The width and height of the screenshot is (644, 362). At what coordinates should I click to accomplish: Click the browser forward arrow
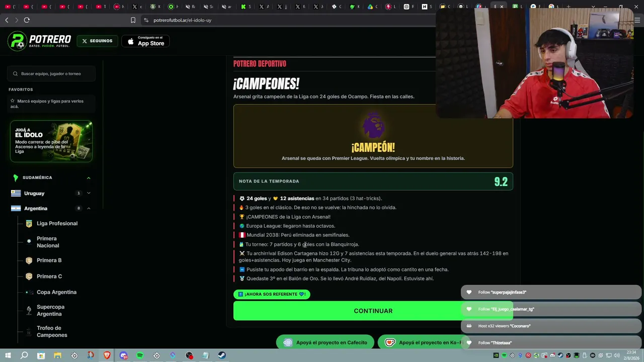coord(16,20)
